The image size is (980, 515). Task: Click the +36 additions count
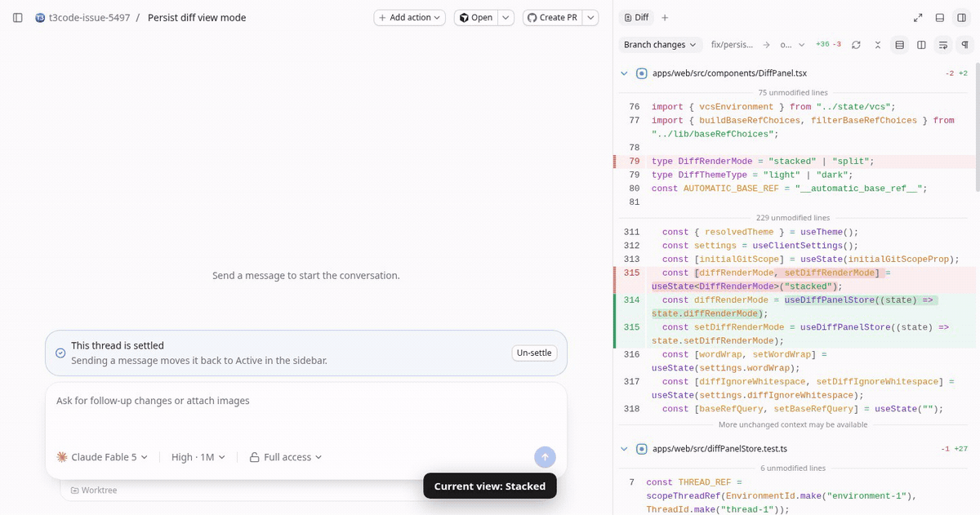click(x=822, y=44)
